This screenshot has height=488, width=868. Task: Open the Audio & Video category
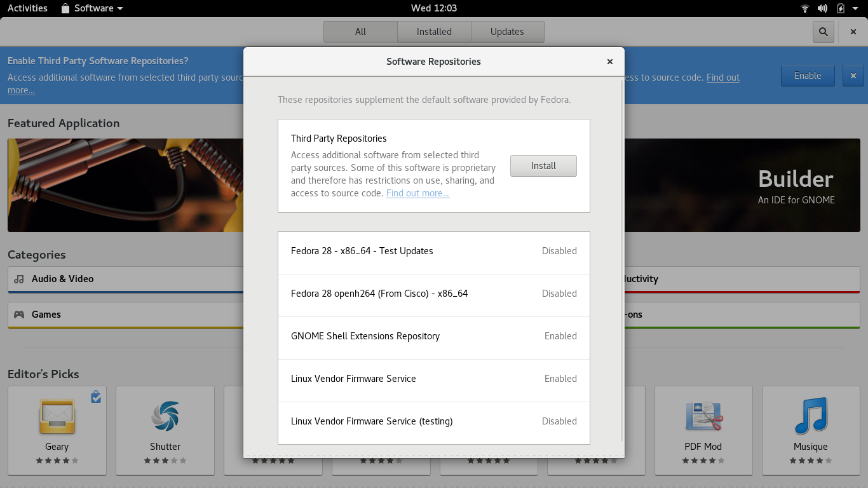click(125, 280)
